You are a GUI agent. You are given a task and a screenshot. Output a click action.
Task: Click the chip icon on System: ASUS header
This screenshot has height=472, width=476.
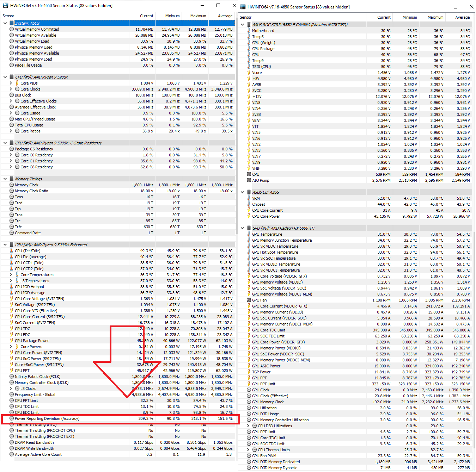pos(12,23)
